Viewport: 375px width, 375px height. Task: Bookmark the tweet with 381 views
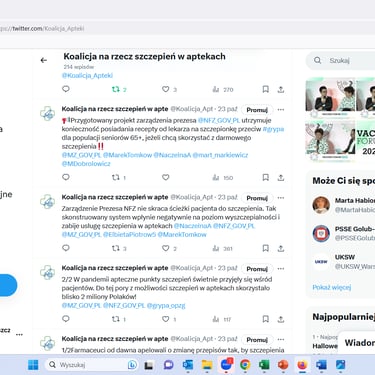tap(265, 248)
